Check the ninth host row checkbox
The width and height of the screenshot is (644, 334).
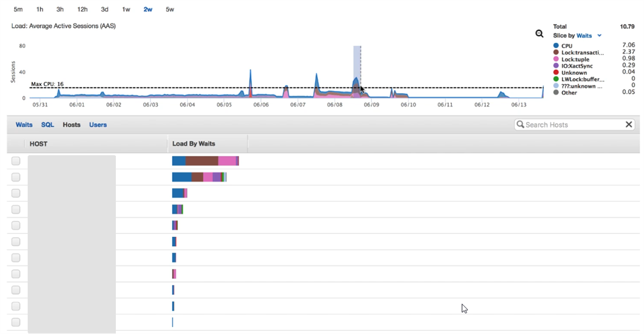16,290
